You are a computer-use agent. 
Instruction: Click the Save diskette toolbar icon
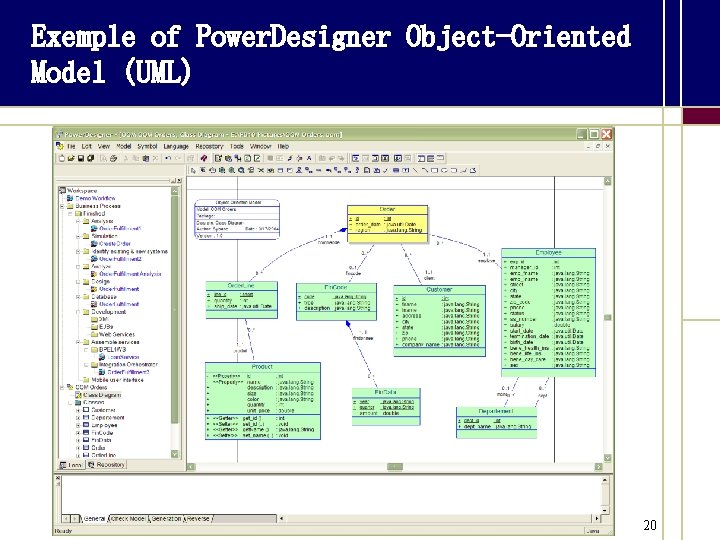(x=81, y=158)
